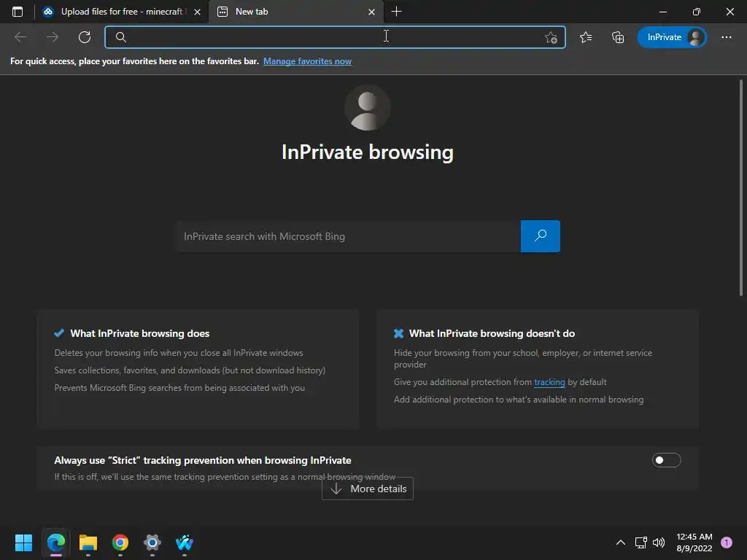Click the network display tray icon

(640, 542)
